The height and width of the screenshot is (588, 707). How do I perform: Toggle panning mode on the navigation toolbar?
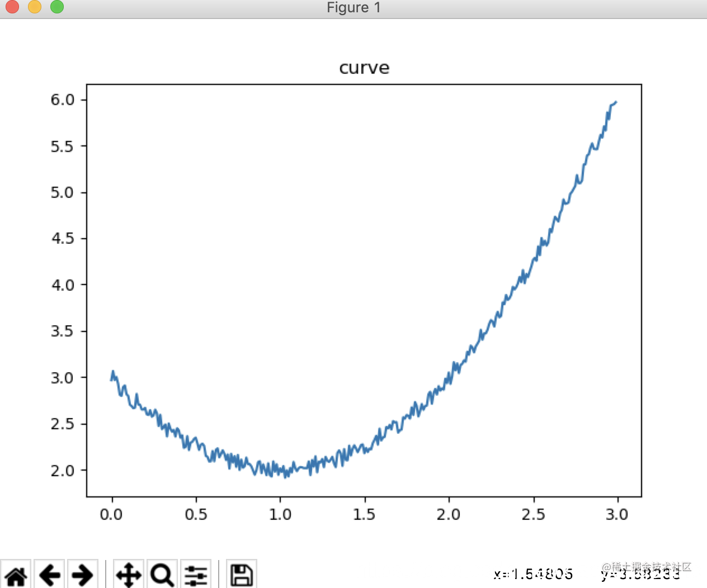pyautogui.click(x=128, y=574)
